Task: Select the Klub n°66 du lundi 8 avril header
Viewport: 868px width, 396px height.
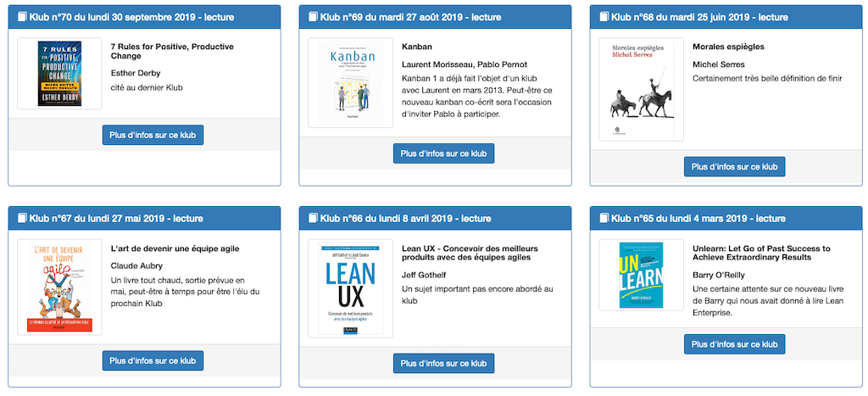Action: 435,218
